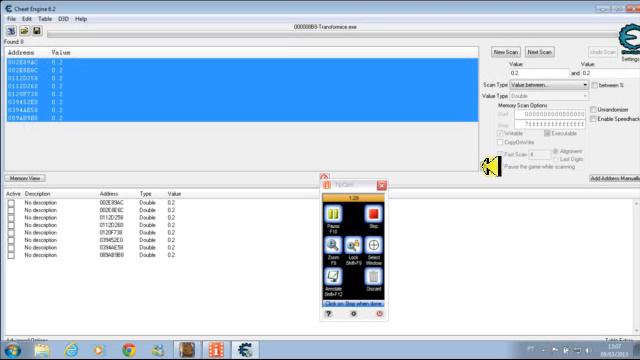Viewport: 640px width, 360px height.
Task: Launch Internet Explorer from the taskbar
Action: (x=71, y=350)
